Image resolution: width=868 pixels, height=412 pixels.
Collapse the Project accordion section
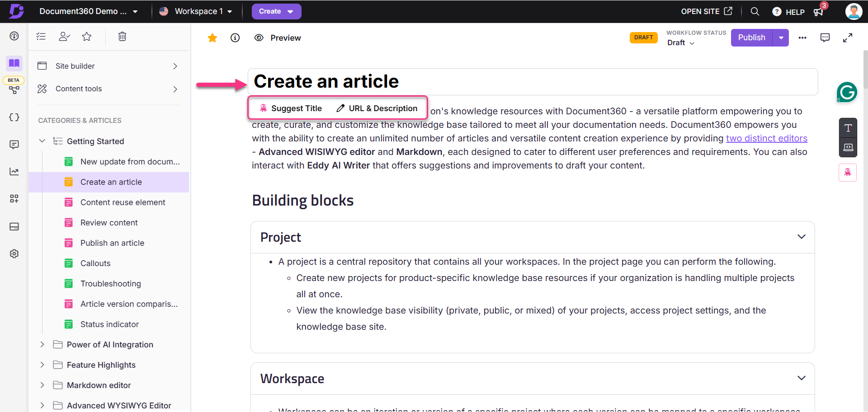pos(801,237)
